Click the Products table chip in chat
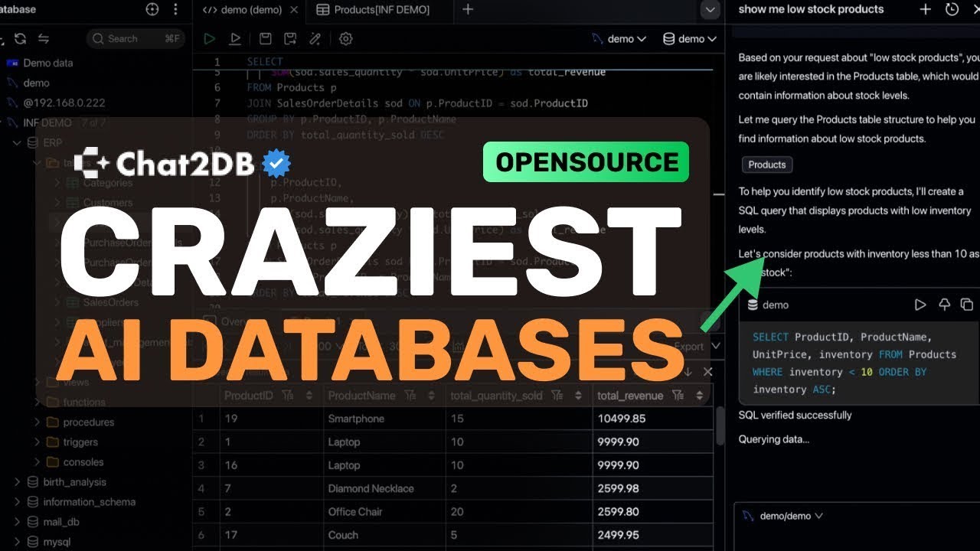Viewport: 980px width, 551px height. pos(767,165)
